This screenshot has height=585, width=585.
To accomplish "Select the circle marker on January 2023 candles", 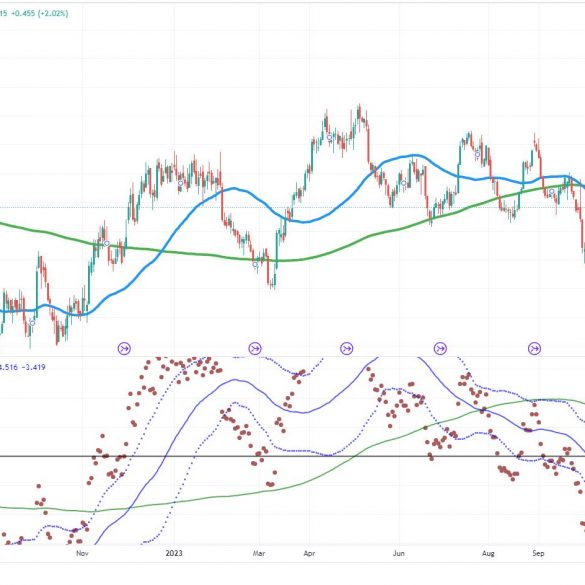I will tap(181, 183).
